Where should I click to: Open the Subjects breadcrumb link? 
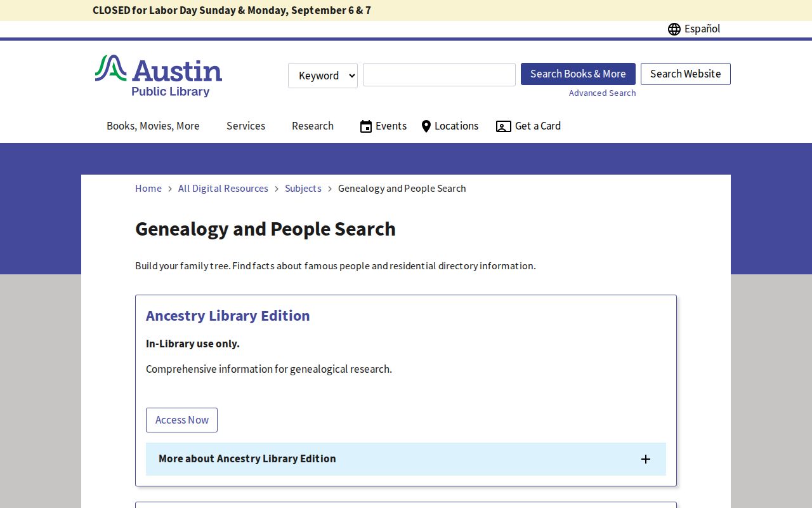(303, 188)
